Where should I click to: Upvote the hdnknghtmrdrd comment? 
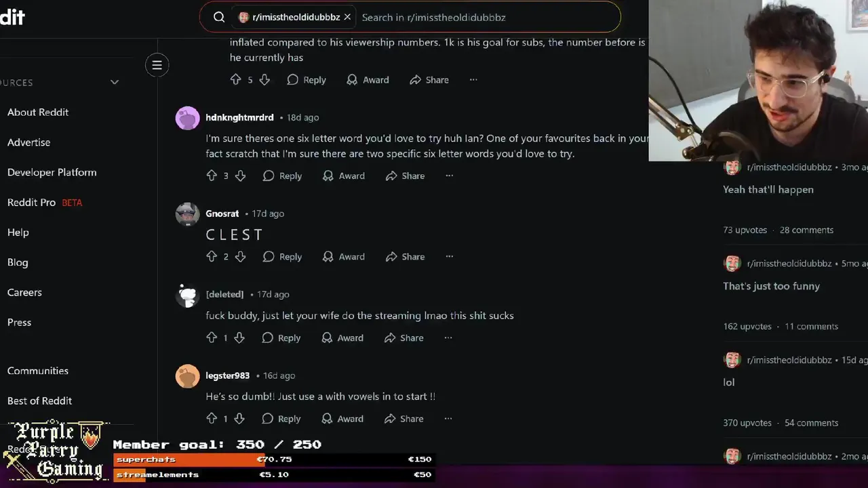click(212, 176)
